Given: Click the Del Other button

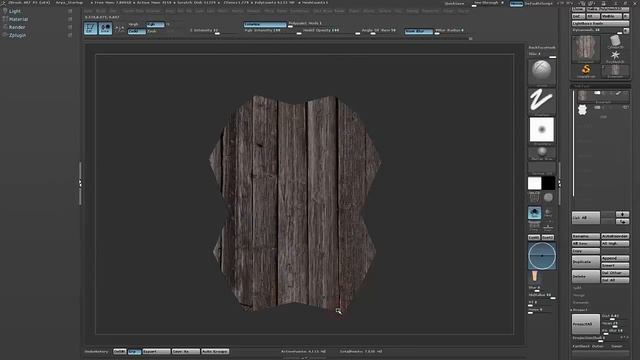Looking at the screenshot, I should tap(615, 273).
